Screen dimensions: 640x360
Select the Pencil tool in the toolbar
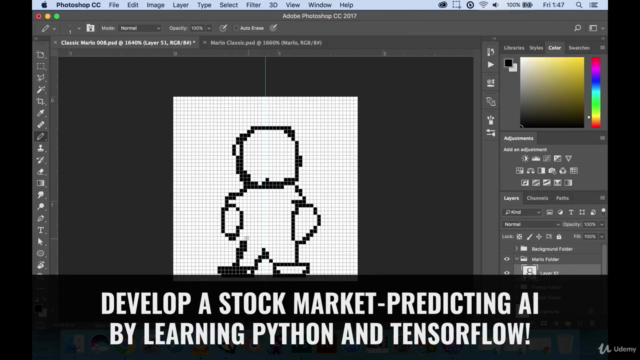click(x=40, y=137)
